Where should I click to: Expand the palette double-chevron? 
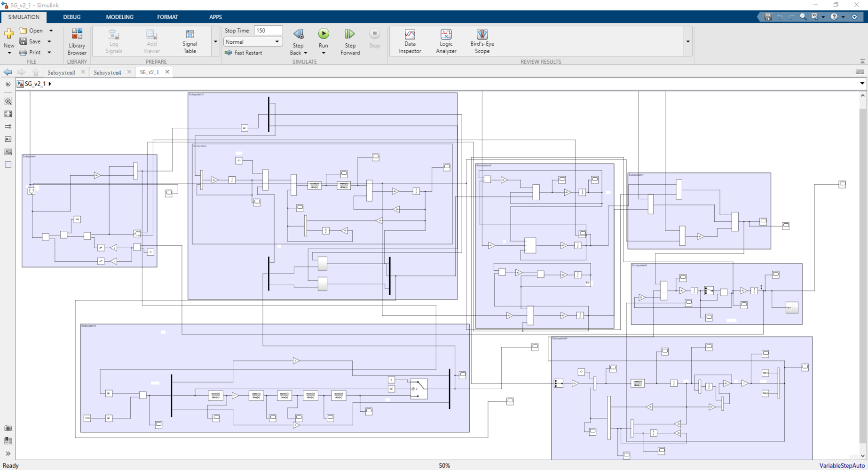8,454
